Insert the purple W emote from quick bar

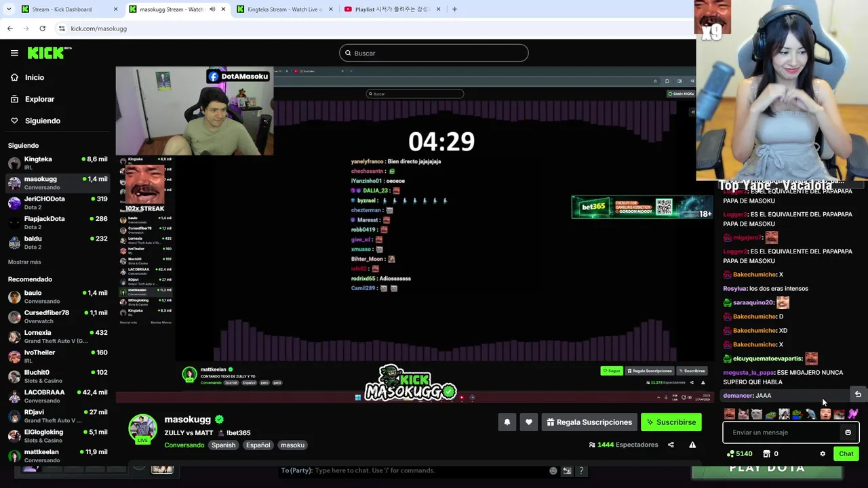click(x=853, y=413)
